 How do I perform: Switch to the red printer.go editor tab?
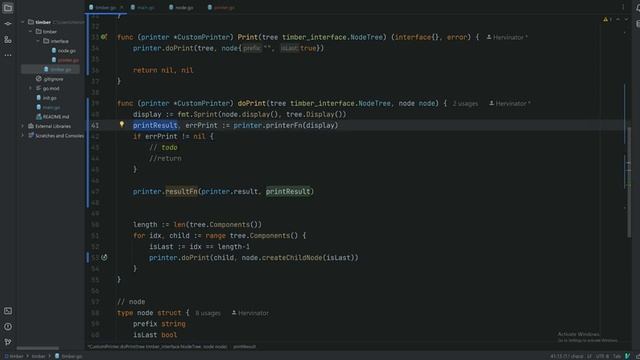[221, 7]
